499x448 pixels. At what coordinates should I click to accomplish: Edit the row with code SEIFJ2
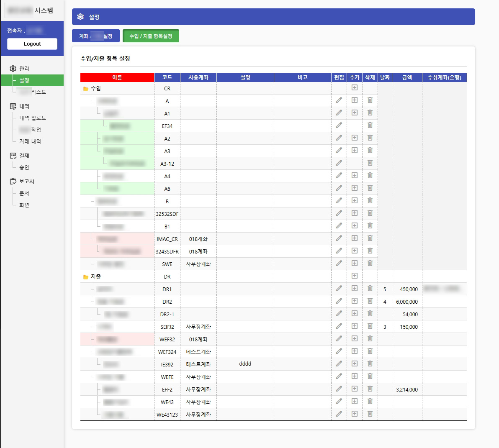339,326
